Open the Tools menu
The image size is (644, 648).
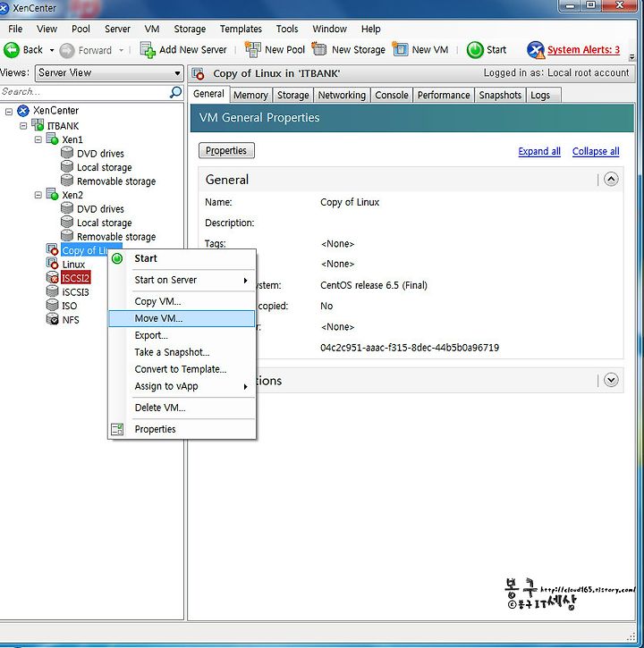(x=287, y=29)
